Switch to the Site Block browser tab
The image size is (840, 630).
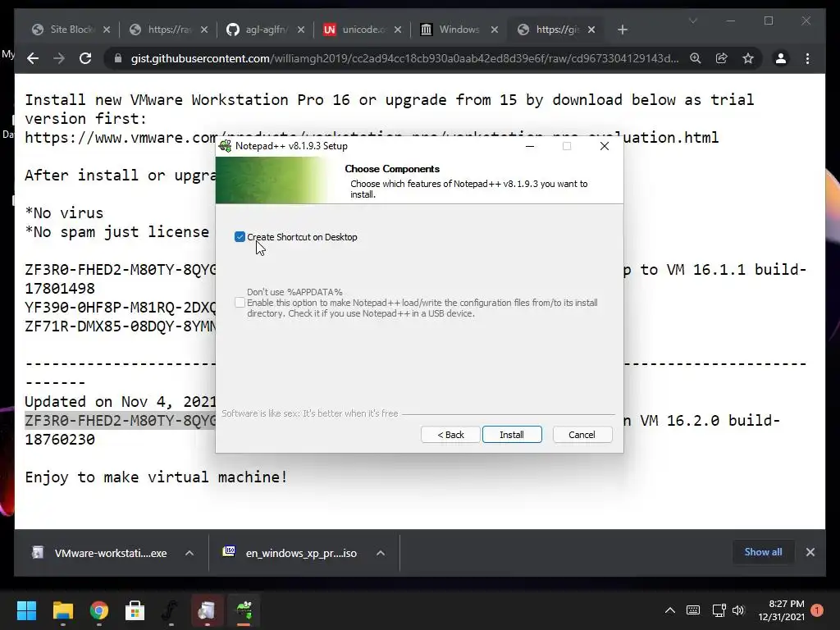coord(71,30)
